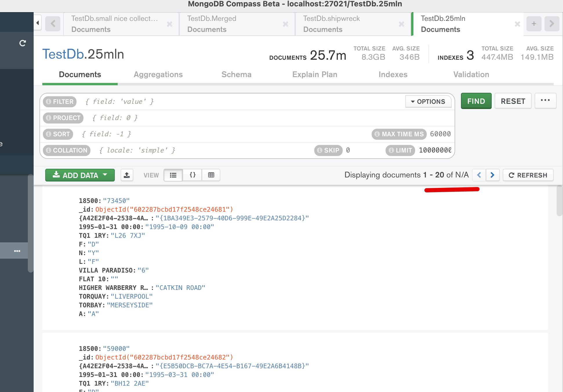The height and width of the screenshot is (392, 563).
Task: Click the REFRESH button
Action: click(528, 175)
